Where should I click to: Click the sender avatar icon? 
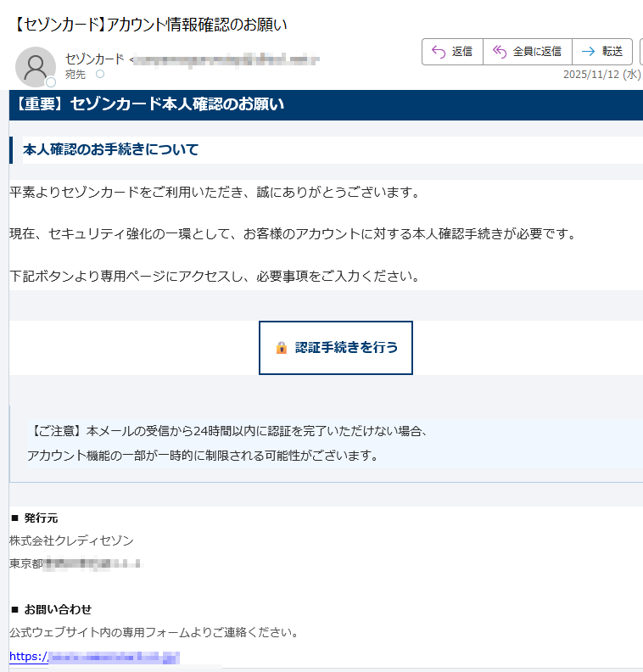click(x=36, y=67)
